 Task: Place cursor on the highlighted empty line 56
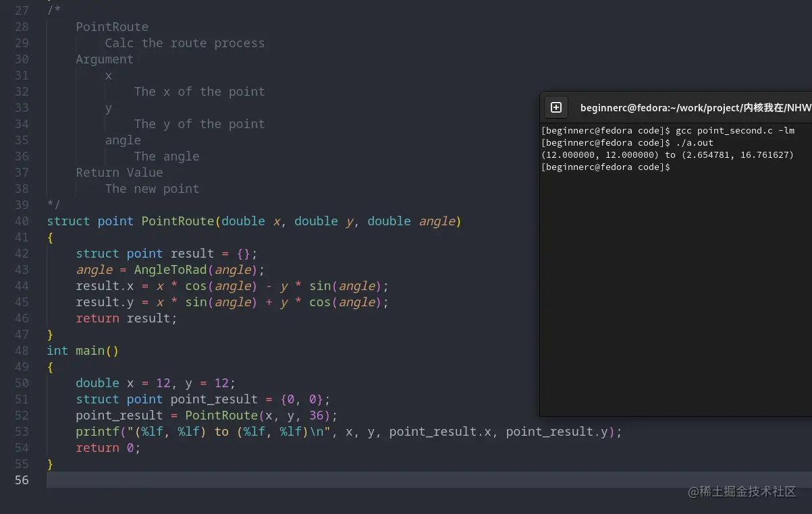[429, 480]
